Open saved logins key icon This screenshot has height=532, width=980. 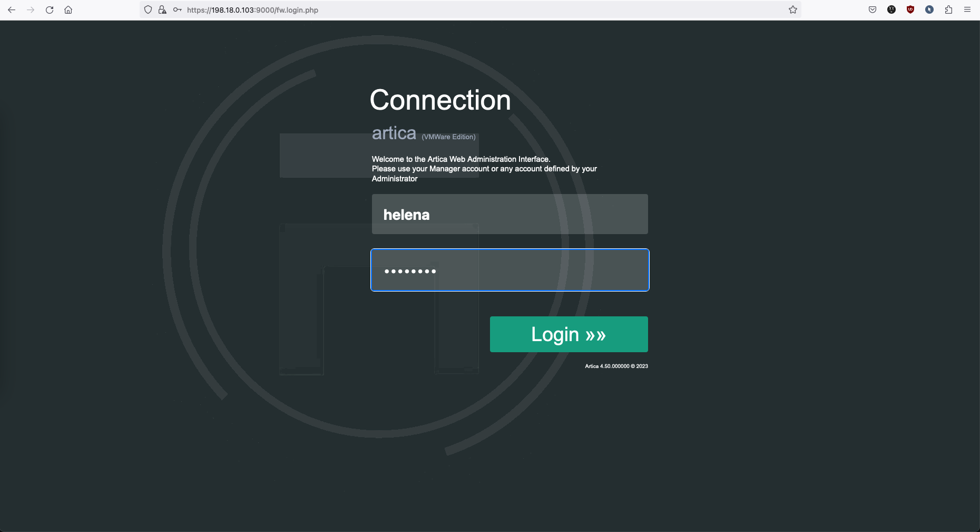pos(177,10)
